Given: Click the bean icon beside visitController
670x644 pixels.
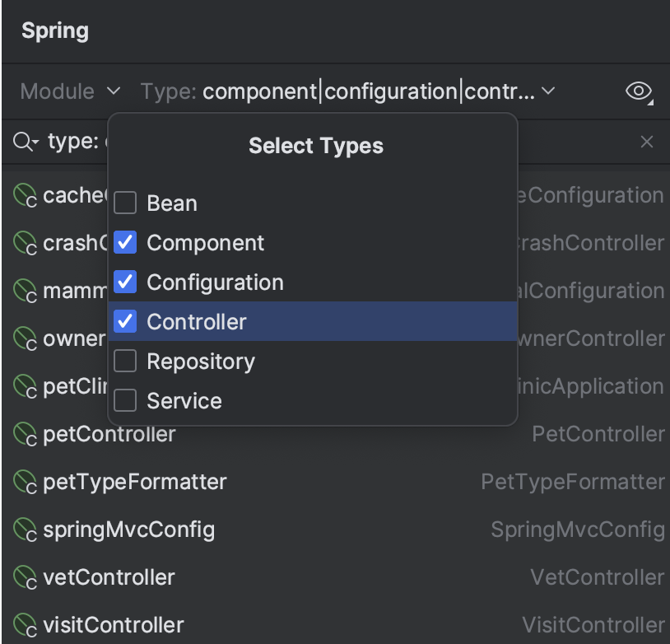Looking at the screenshot, I should pyautogui.click(x=23, y=625).
